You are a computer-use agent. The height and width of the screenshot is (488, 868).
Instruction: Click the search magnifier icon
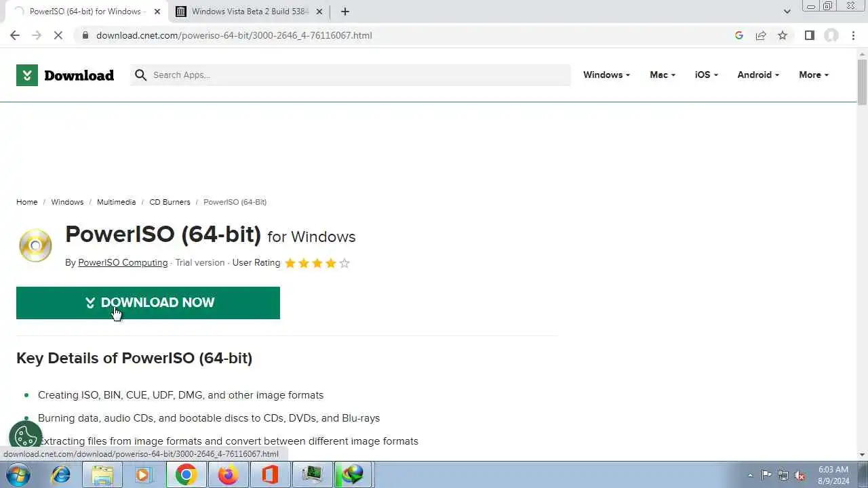(x=140, y=75)
